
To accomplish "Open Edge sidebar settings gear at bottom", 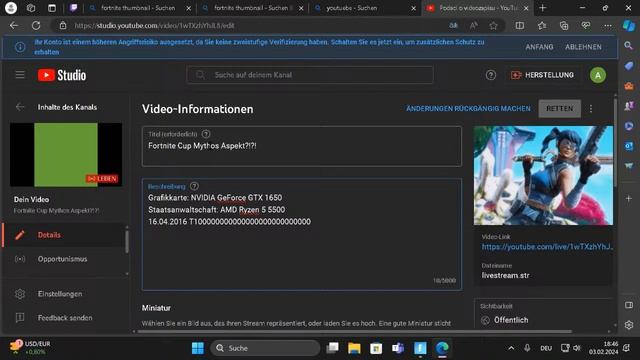I will 629,325.
